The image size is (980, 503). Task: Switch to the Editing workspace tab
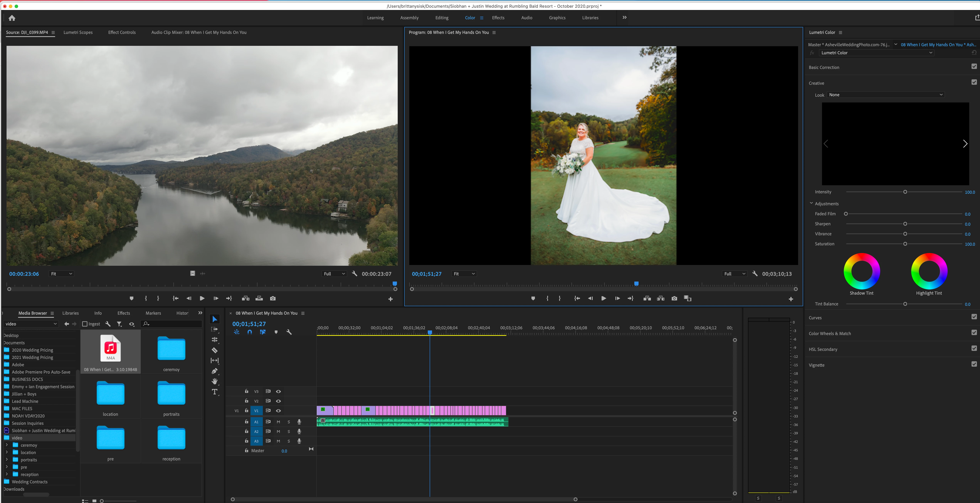442,18
